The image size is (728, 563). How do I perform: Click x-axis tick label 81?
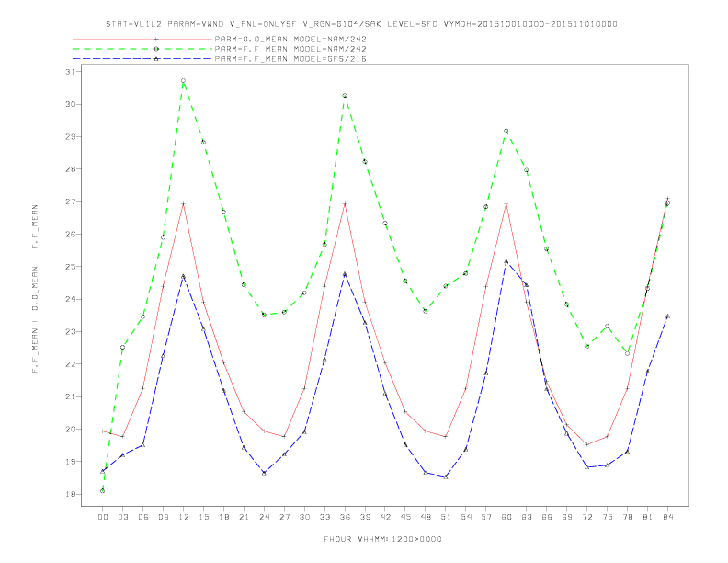648,517
